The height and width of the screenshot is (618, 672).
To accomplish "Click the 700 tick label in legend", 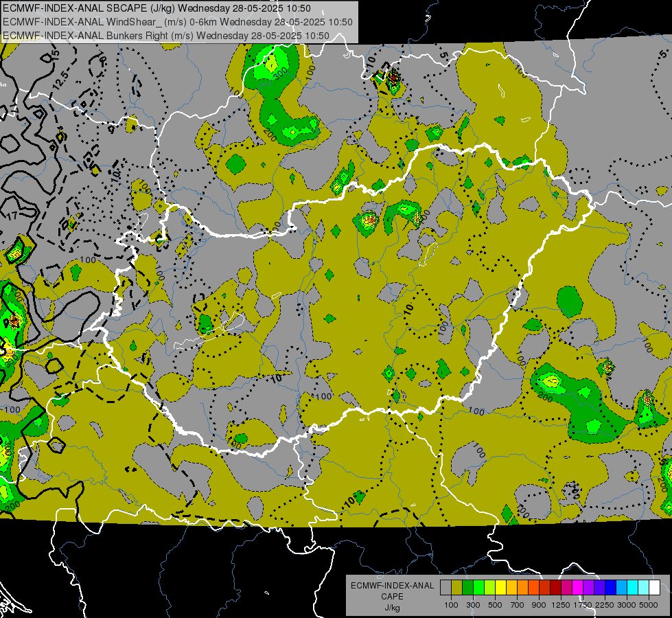I will pyautogui.click(x=517, y=605).
